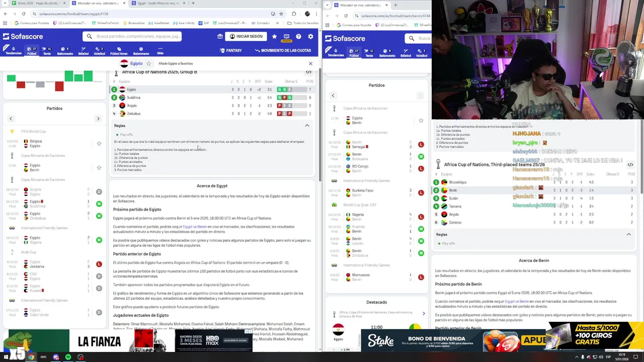644x362 pixels.
Task: Open the HBO Max advertisement banner
Action: coord(213,340)
